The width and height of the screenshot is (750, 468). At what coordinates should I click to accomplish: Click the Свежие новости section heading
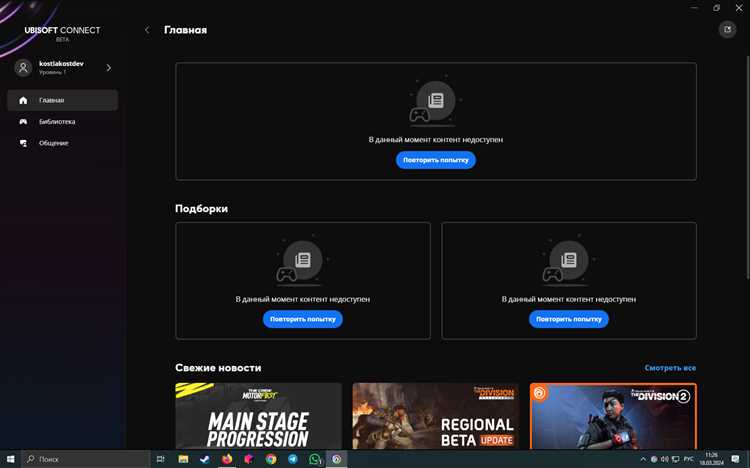(x=218, y=368)
